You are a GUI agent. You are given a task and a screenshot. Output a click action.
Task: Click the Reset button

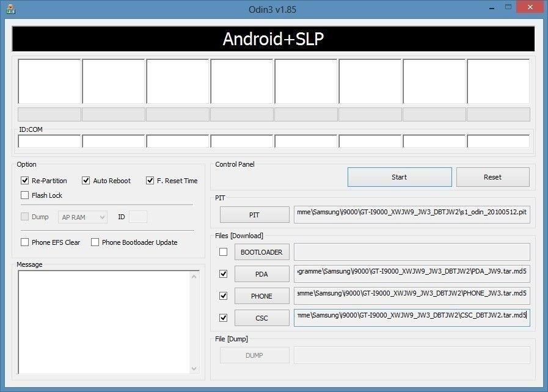tap(493, 177)
